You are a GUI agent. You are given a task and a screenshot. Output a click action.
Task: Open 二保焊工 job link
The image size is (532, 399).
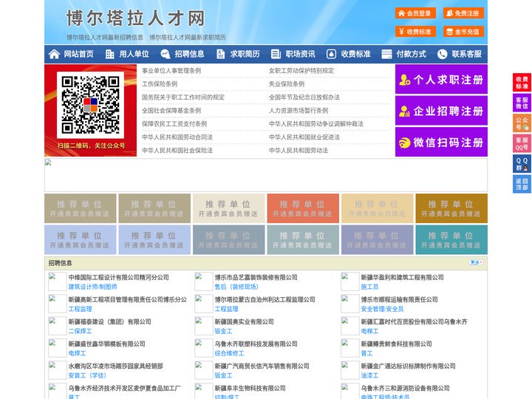80,331
